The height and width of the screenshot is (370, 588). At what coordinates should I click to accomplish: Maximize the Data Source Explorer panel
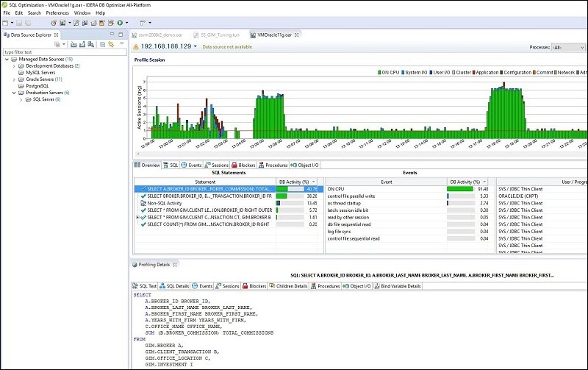121,35
